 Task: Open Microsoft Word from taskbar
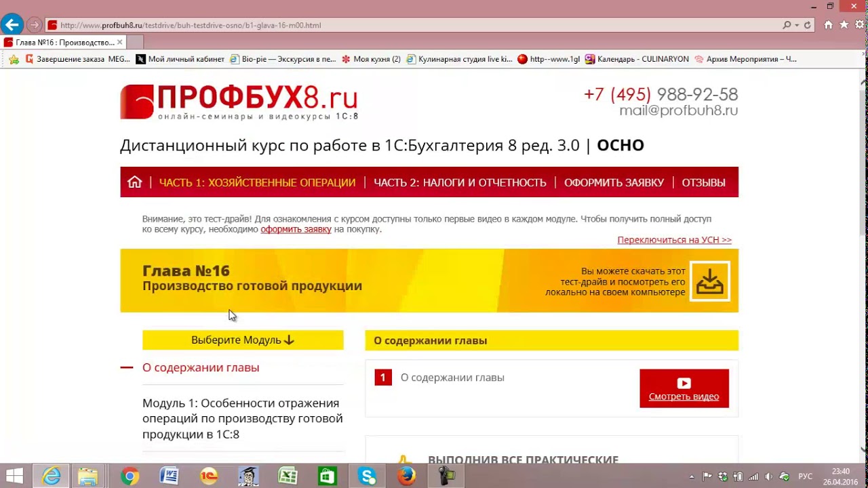(x=169, y=476)
